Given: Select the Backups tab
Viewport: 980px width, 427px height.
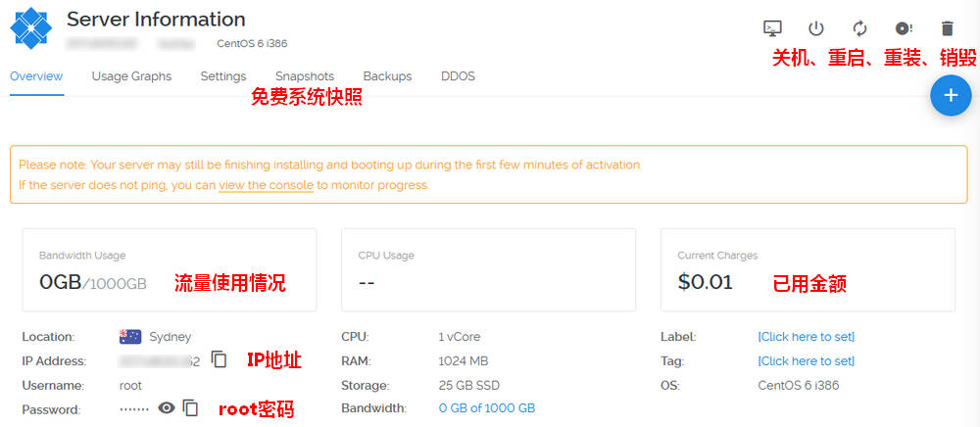Looking at the screenshot, I should tap(387, 76).
